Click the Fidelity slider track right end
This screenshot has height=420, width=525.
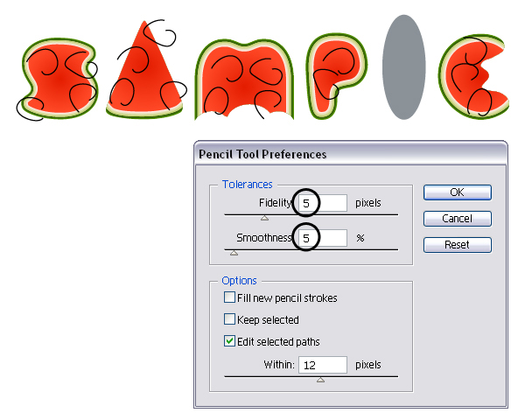click(396, 214)
